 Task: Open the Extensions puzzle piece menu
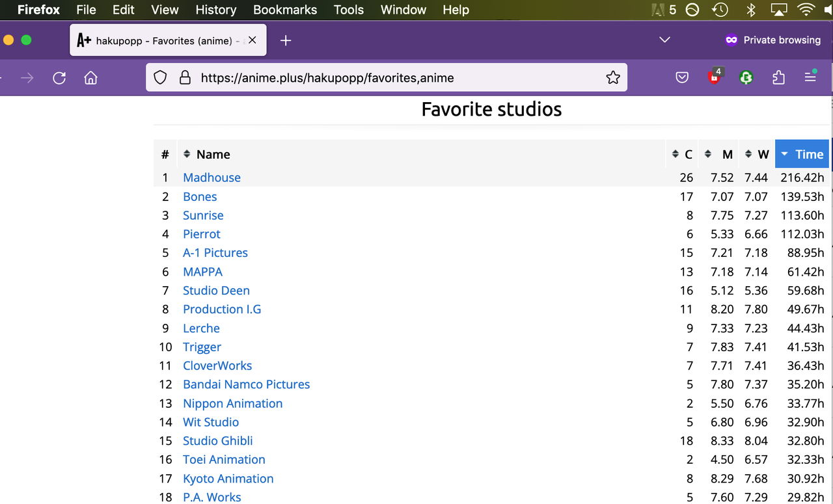point(778,78)
